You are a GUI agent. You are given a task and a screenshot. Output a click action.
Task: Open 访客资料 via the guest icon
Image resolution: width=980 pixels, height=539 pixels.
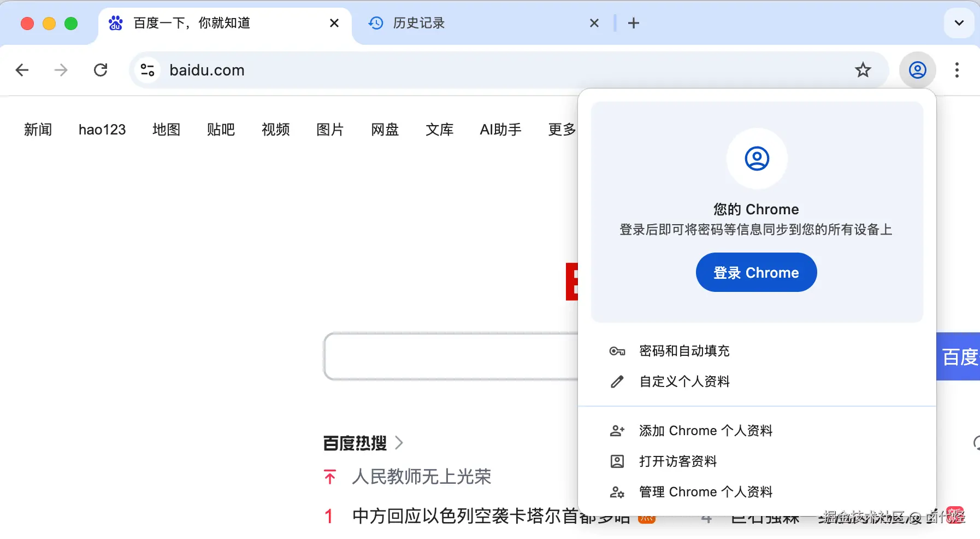[618, 461]
